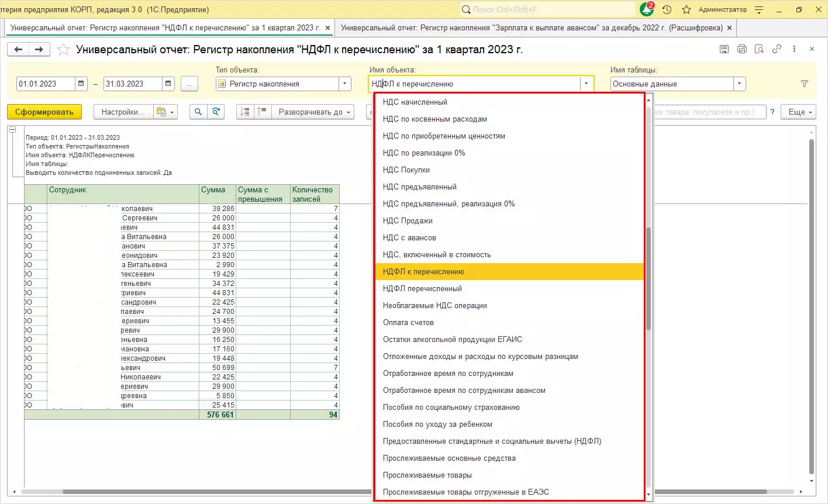828x504 pixels.
Task: Open the Разворачивать до dropdown
Action: [315, 112]
